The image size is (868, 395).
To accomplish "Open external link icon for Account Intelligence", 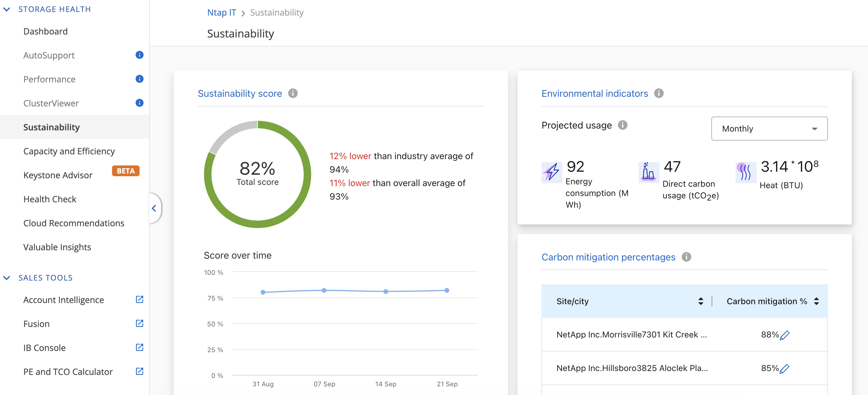I will click(139, 299).
